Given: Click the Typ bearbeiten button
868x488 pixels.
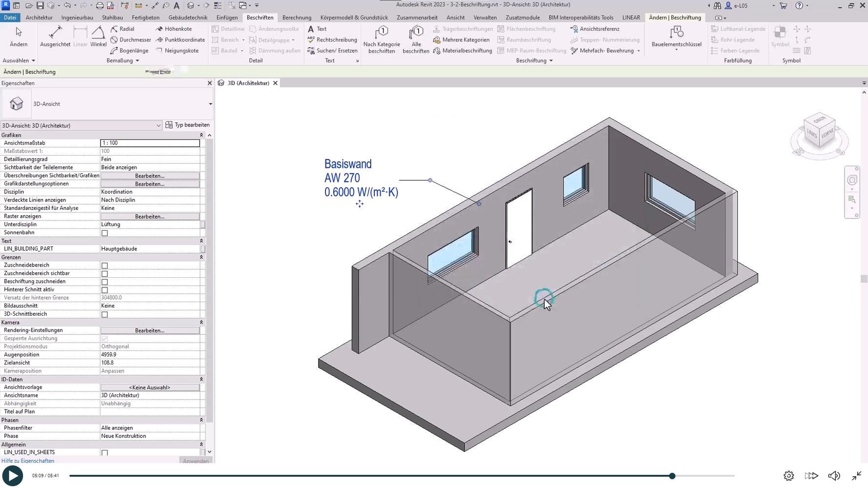Looking at the screenshot, I should coord(188,125).
